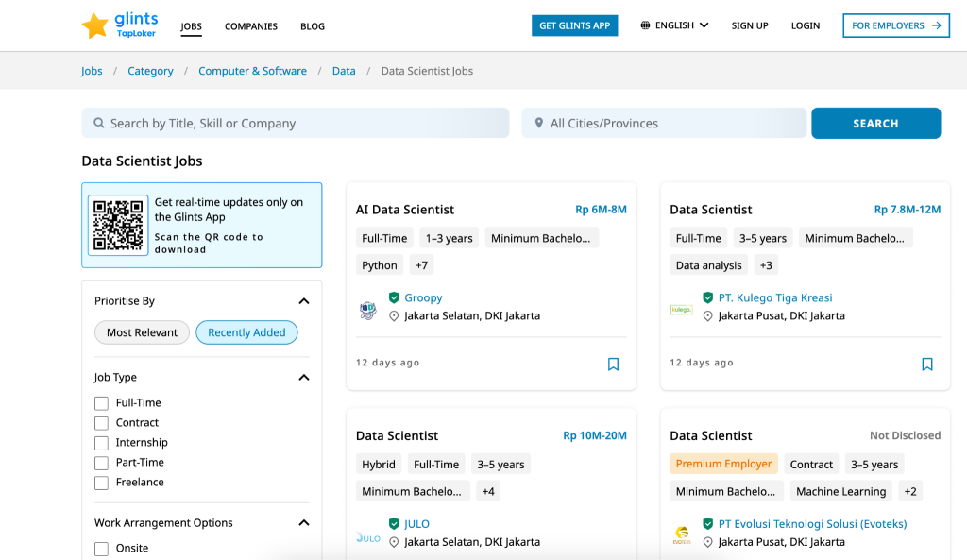
Task: Click Login in header
Action: click(806, 25)
